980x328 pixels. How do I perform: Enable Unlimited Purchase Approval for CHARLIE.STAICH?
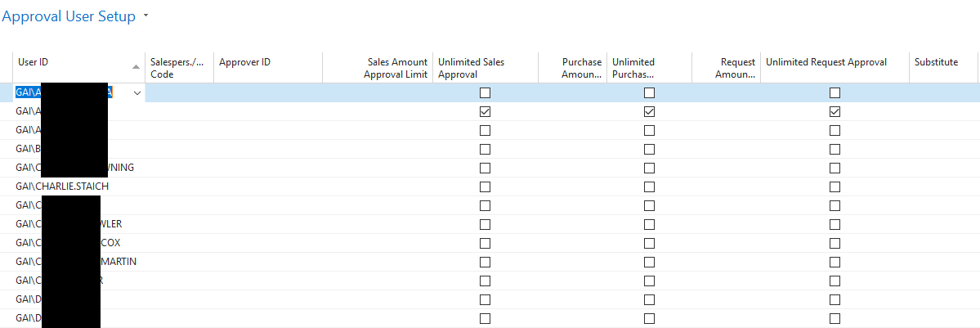tap(649, 186)
